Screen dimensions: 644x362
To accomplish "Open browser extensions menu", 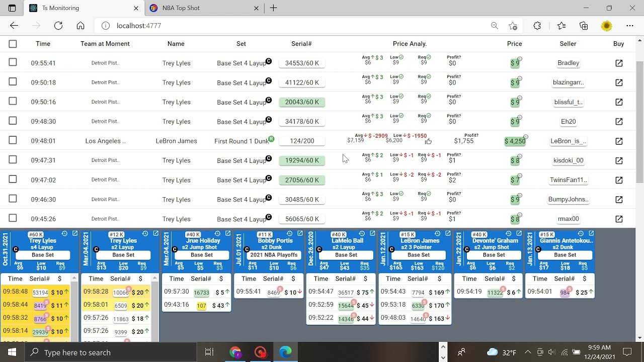I will pyautogui.click(x=537, y=26).
